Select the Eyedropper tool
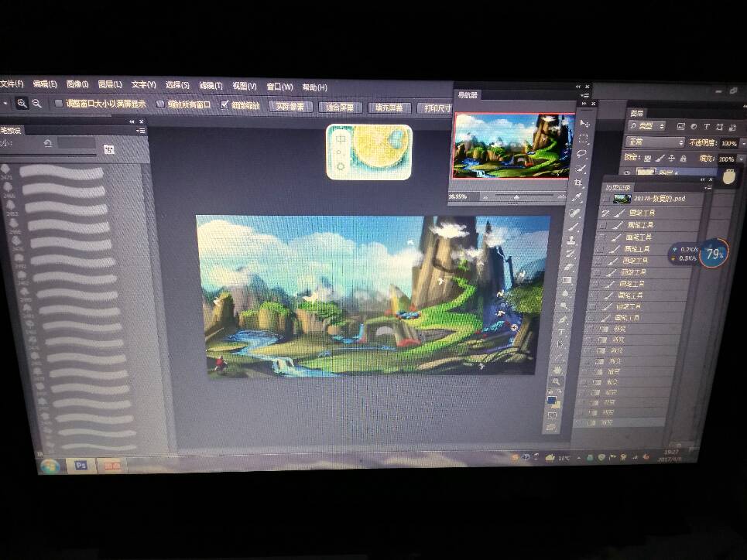Image resolution: width=747 pixels, height=560 pixels. pyautogui.click(x=577, y=197)
